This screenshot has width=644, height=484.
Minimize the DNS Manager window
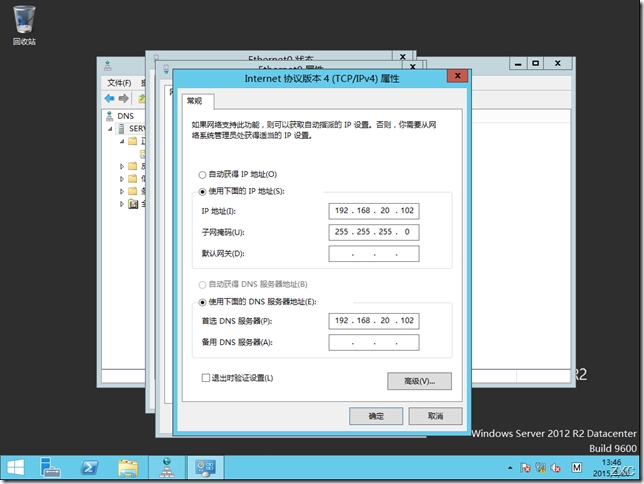pos(518,63)
